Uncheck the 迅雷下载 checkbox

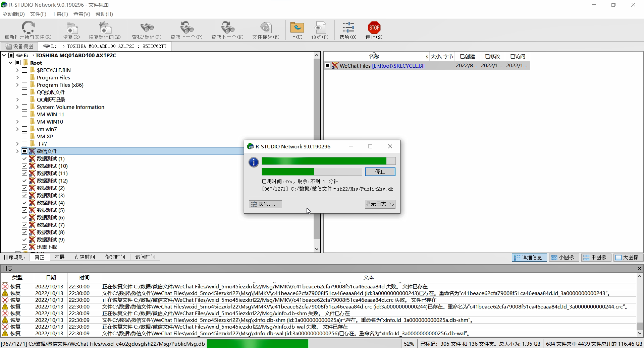24,247
